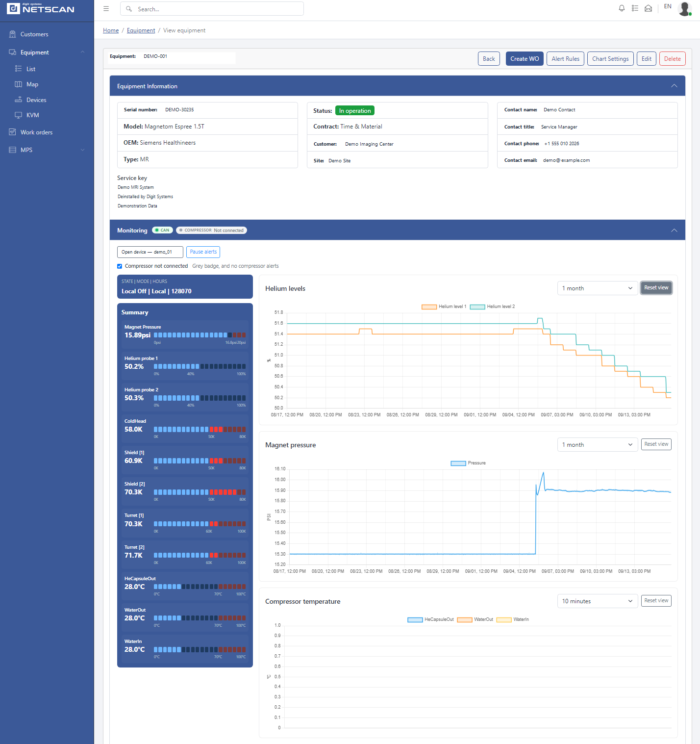Click the Create WO button
This screenshot has width=700, height=744.
[x=525, y=59]
